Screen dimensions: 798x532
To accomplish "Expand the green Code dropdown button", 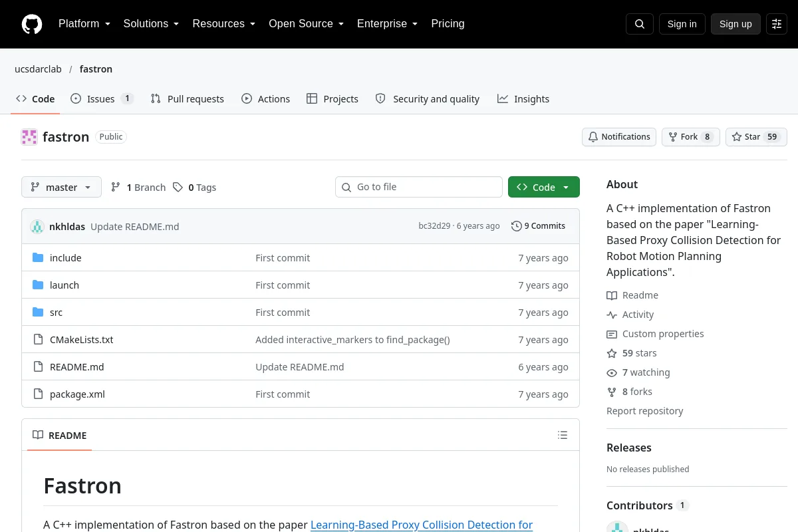I will pos(543,188).
